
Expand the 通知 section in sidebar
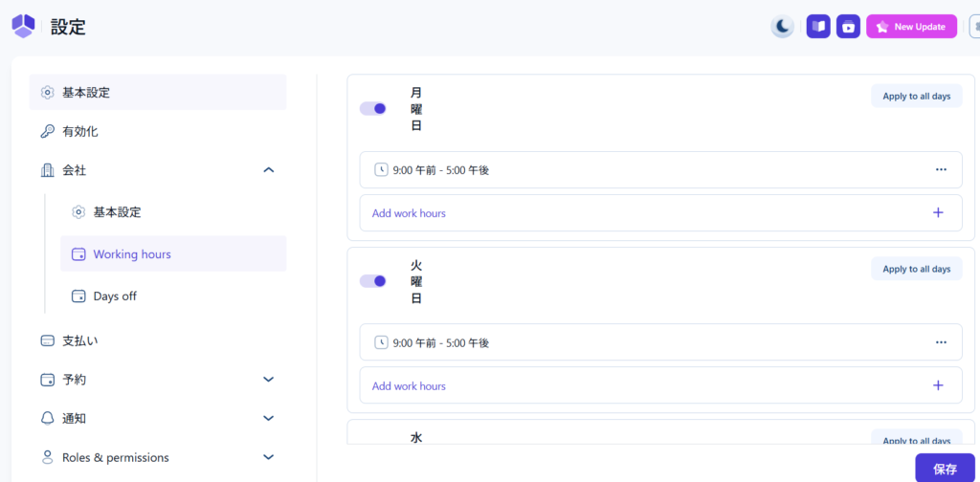[268, 418]
